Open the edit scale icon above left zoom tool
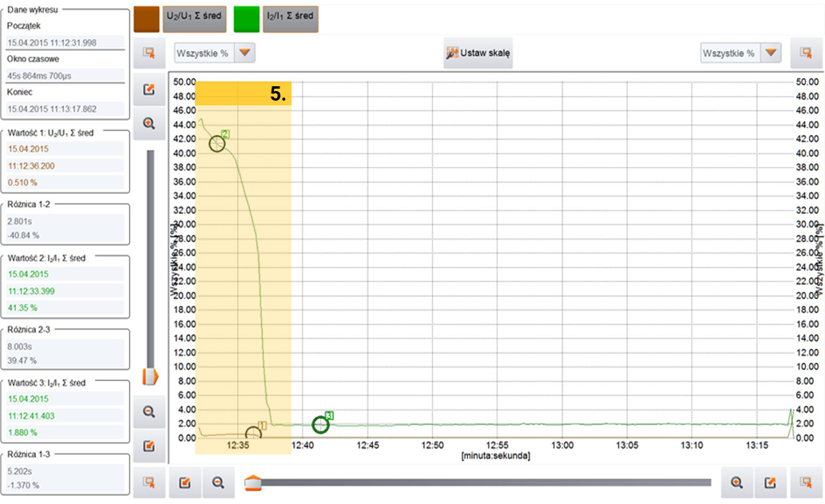Screen dimensions: 825x504 [149, 89]
